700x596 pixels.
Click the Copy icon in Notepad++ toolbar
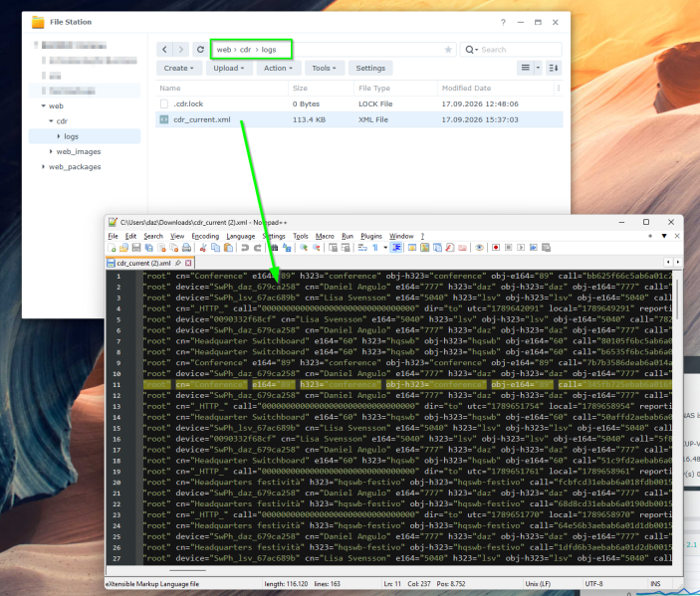(216, 248)
